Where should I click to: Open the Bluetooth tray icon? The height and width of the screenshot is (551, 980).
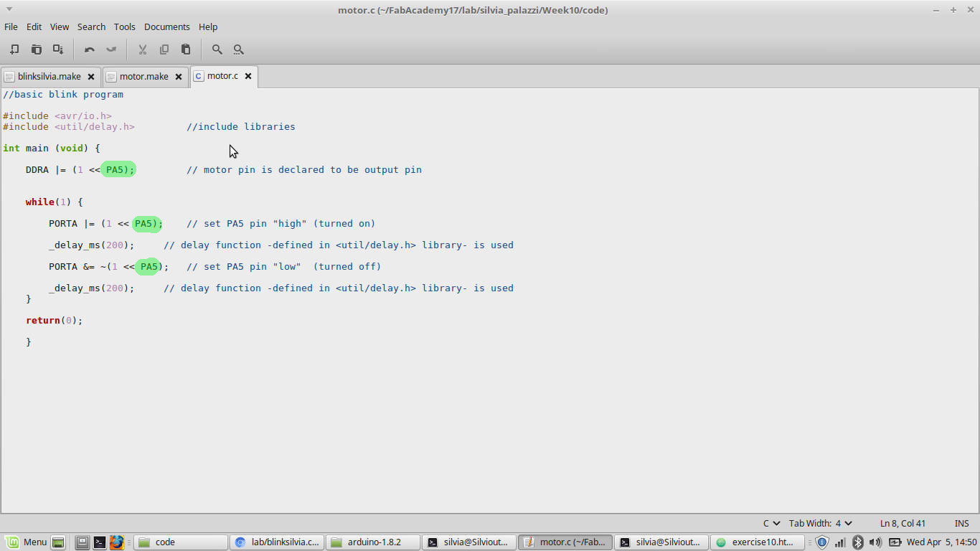pos(857,542)
